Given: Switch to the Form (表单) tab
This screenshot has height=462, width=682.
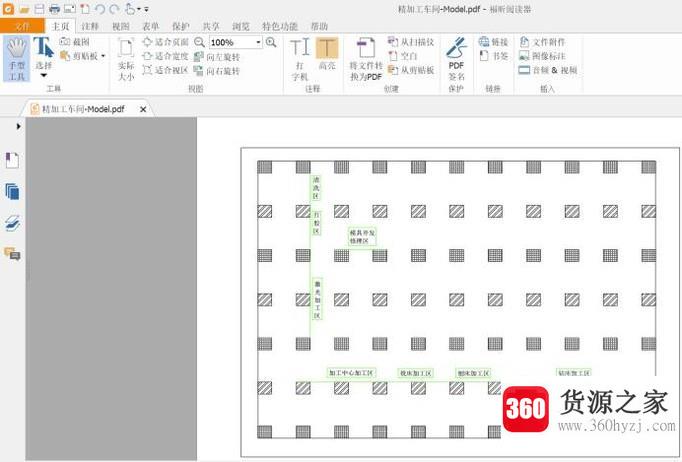Looking at the screenshot, I should (x=150, y=26).
